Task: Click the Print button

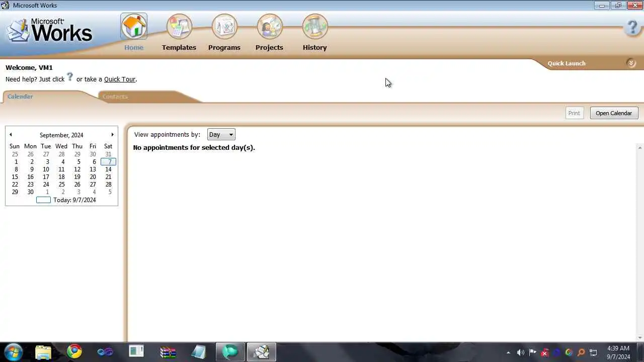Action: point(574,113)
